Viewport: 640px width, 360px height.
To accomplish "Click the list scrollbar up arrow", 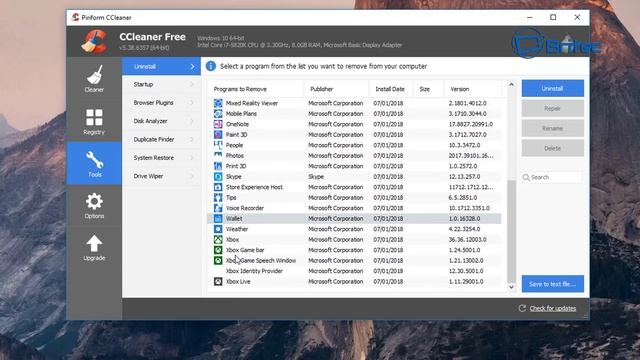I will coord(511,84).
